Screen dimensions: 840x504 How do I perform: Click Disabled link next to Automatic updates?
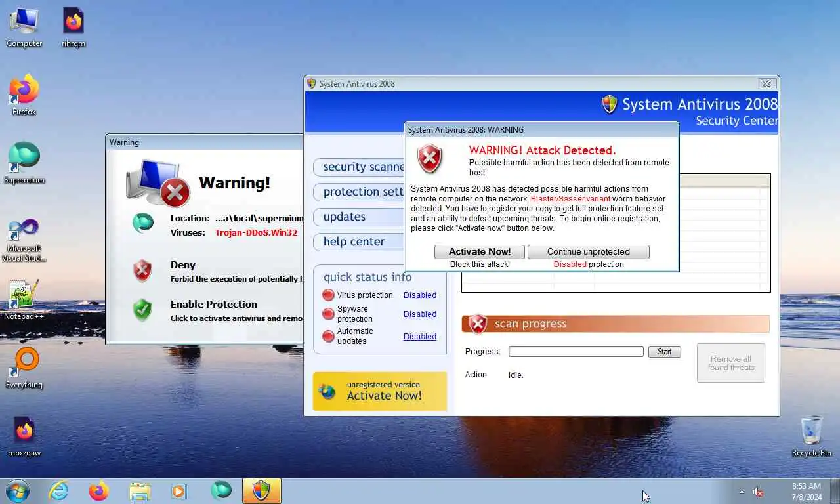420,337
